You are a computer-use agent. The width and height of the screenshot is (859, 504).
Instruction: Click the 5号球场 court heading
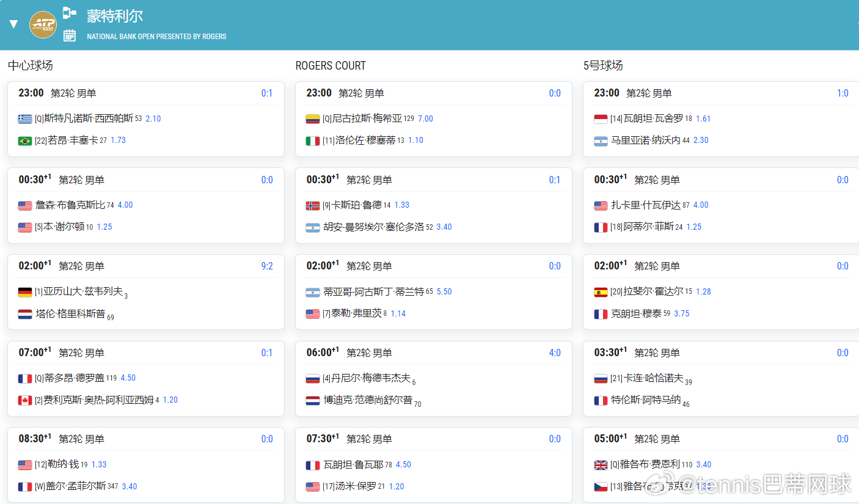pos(603,65)
